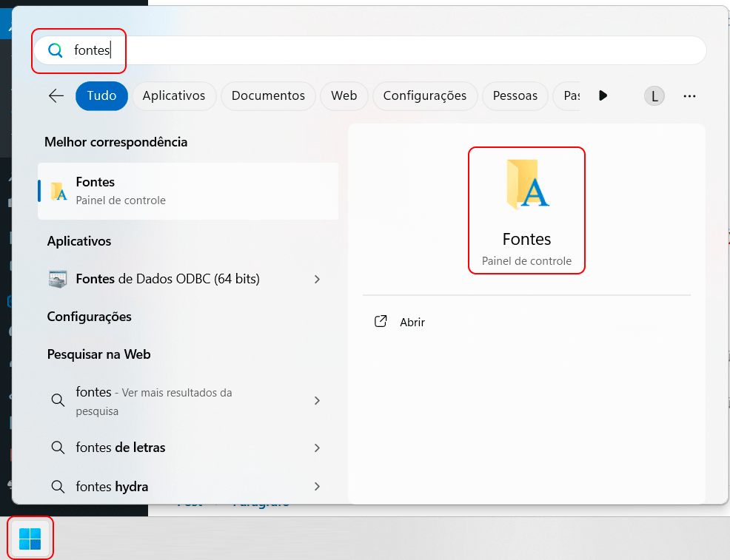Expand the 'fontes hydra' suggestion chevron

[317, 487]
